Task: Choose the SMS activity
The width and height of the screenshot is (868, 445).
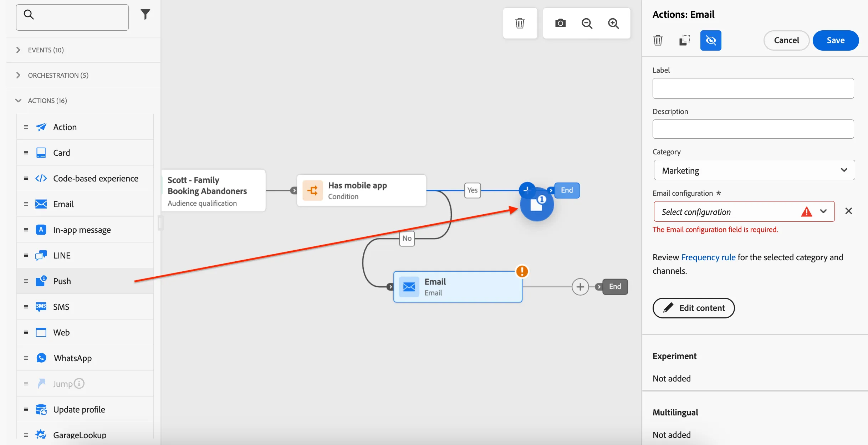Action: (x=85, y=307)
